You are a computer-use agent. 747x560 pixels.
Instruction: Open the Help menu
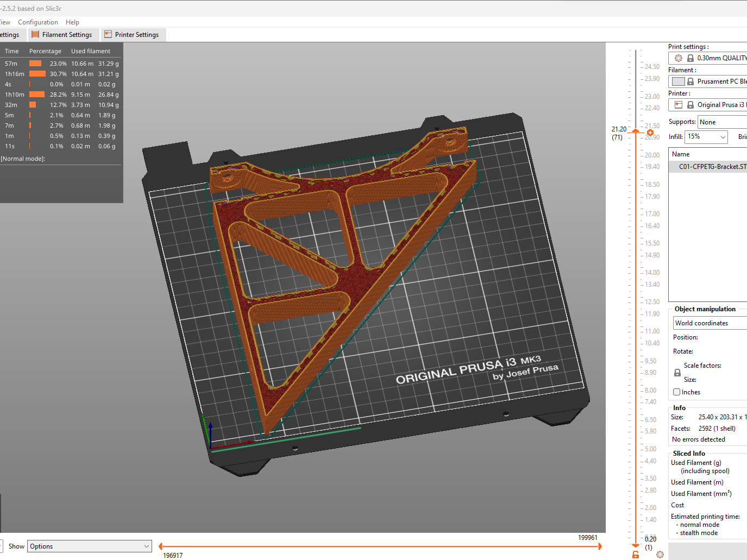[72, 22]
